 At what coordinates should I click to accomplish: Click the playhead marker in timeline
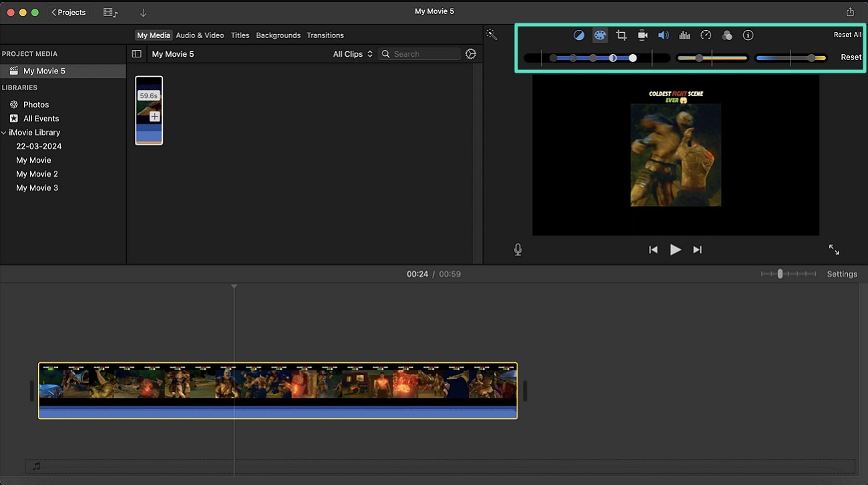234,287
